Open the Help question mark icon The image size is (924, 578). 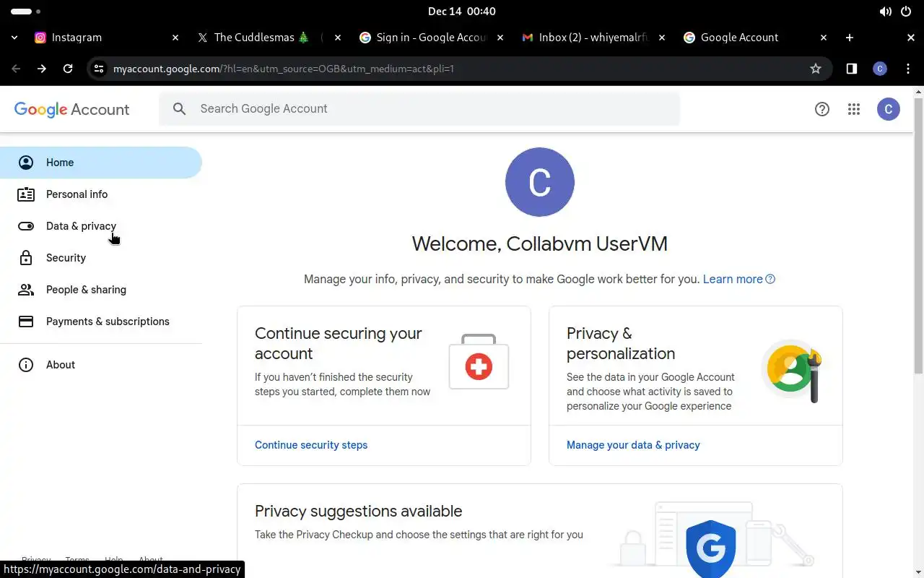click(822, 109)
